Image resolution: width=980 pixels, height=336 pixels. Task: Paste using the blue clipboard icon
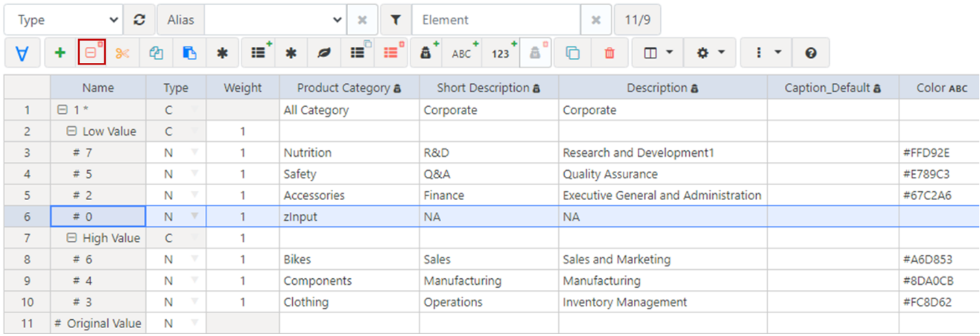pos(189,53)
